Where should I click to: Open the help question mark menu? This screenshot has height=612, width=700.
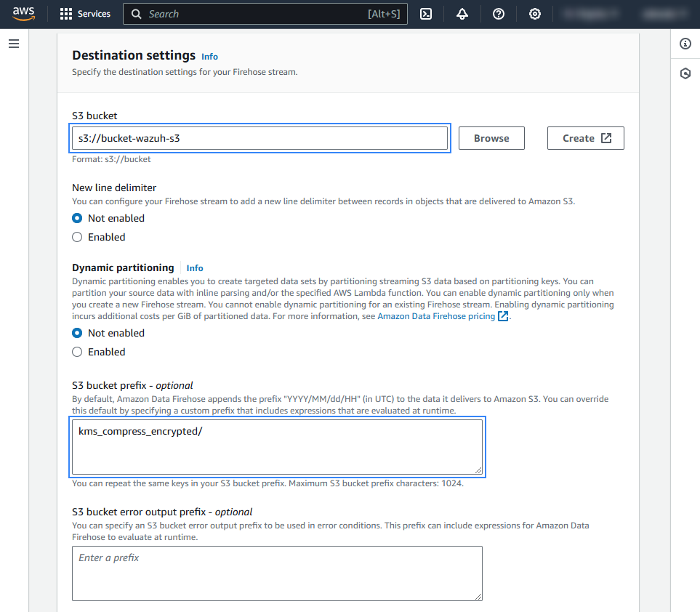[x=499, y=14]
